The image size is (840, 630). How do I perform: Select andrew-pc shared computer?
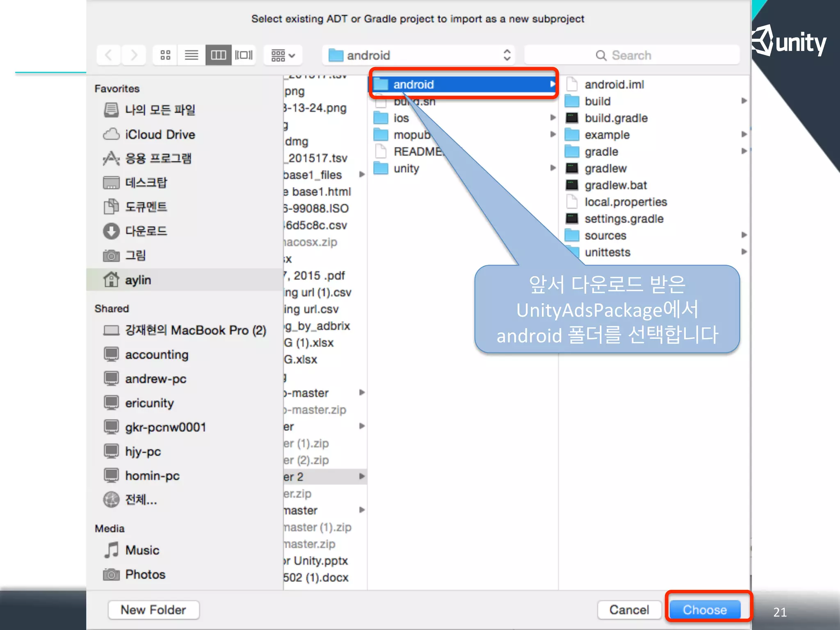point(145,379)
